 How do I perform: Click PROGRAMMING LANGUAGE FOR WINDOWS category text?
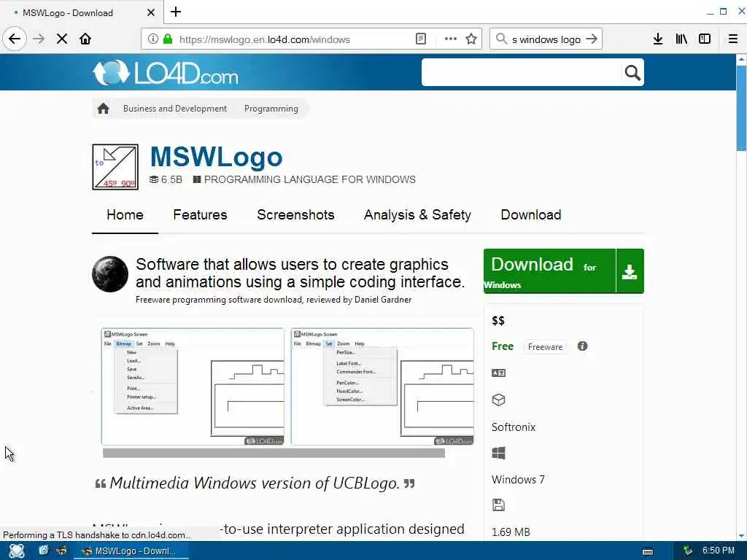(x=309, y=179)
